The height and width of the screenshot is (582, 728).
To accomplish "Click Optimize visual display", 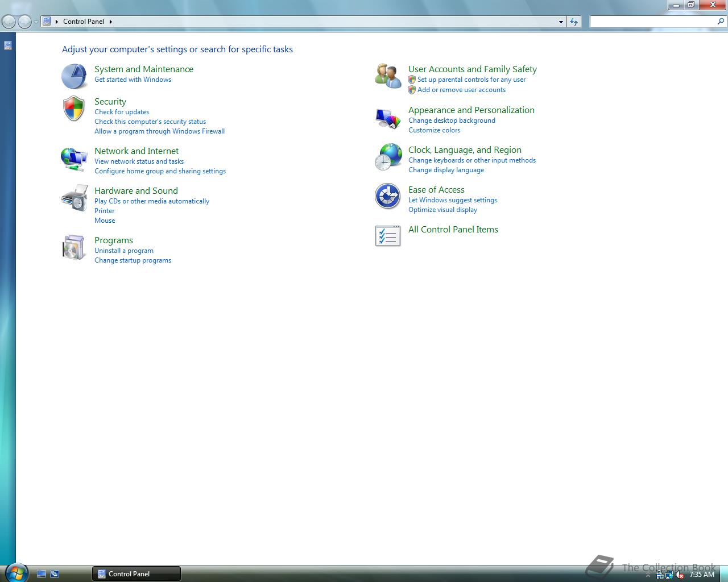I will [442, 210].
